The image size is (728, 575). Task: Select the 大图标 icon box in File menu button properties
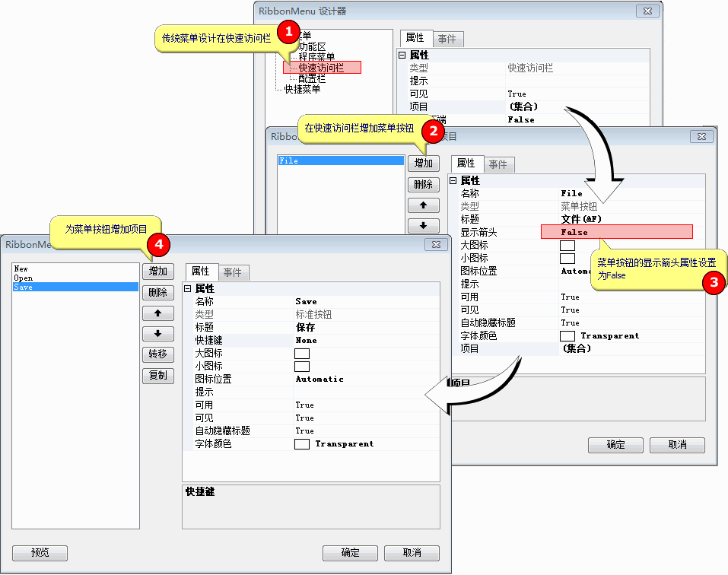tap(567, 246)
